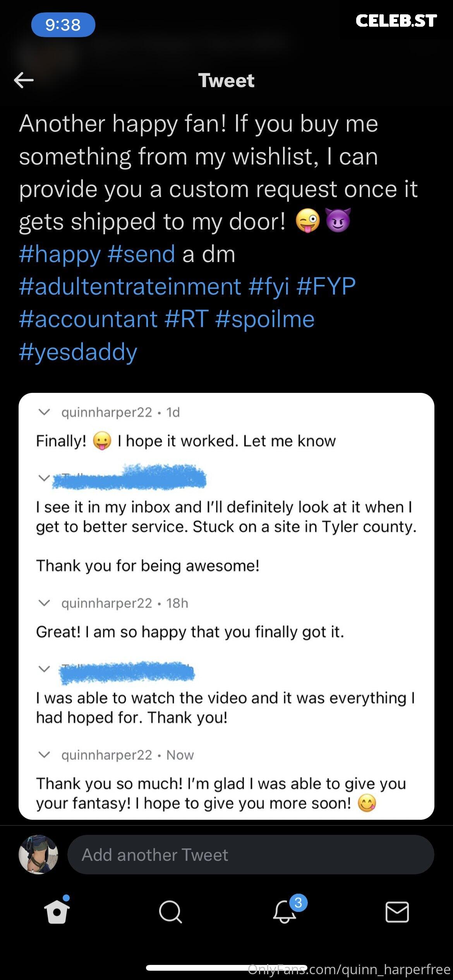
Task: Tap the Add another Tweet field
Action: pyautogui.click(x=251, y=855)
